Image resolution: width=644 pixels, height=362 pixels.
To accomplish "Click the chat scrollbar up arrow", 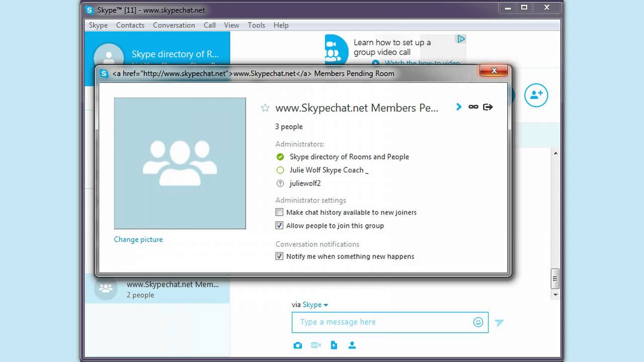I will tap(555, 153).
